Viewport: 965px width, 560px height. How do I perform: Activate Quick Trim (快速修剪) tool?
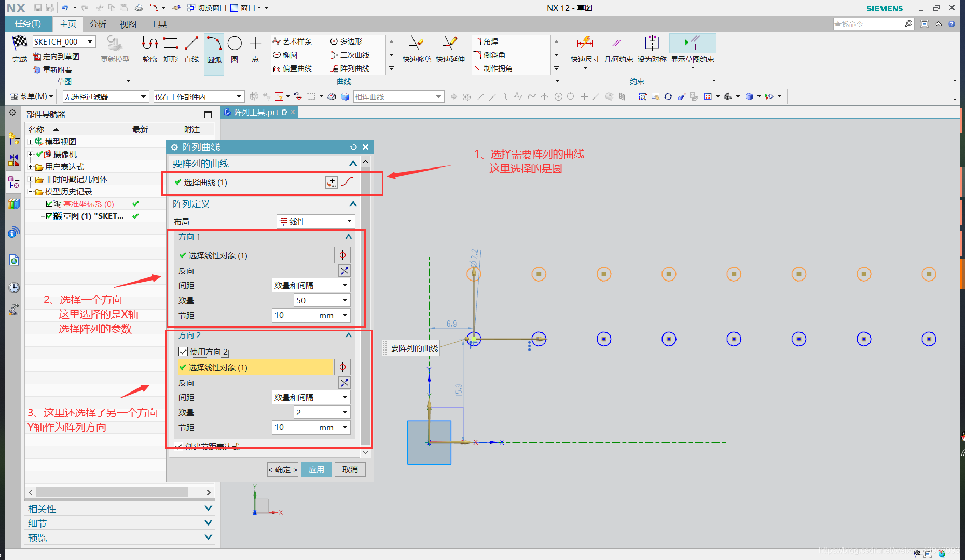(x=417, y=49)
